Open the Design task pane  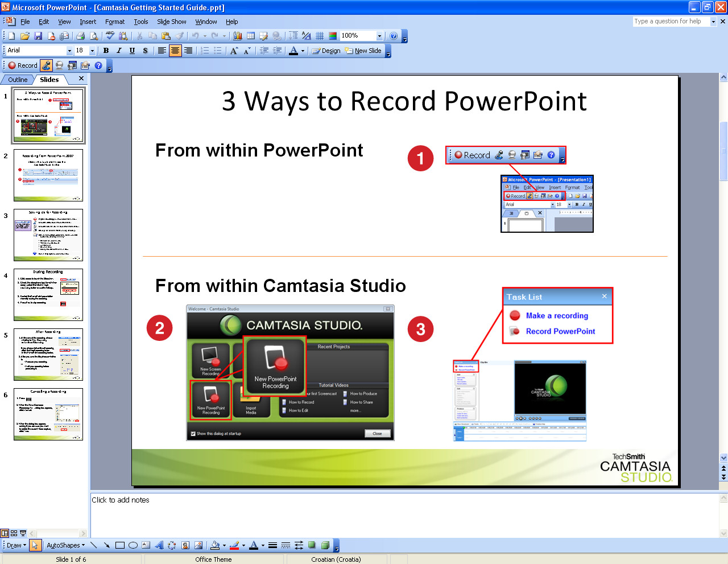pyautogui.click(x=326, y=51)
